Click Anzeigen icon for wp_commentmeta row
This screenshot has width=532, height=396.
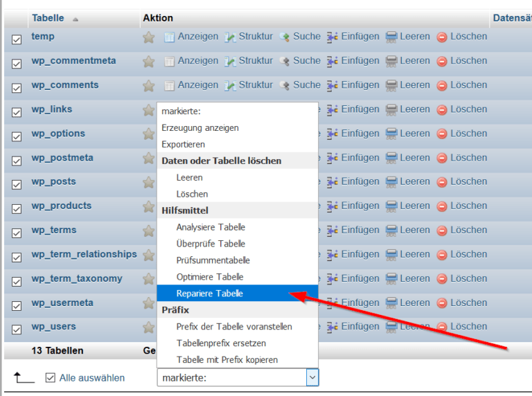[169, 62]
